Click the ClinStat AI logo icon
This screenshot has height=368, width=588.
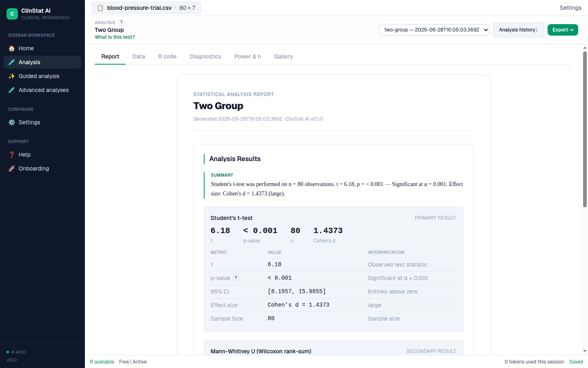pyautogui.click(x=12, y=14)
